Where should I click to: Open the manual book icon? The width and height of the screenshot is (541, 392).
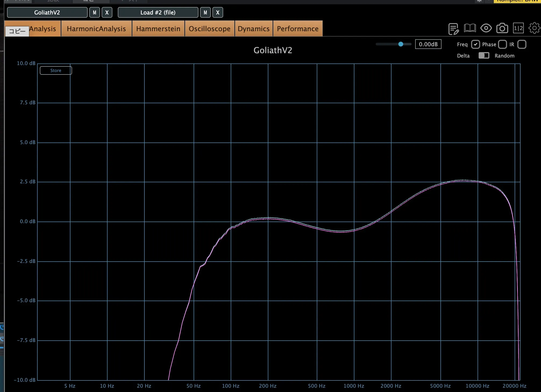coord(470,28)
